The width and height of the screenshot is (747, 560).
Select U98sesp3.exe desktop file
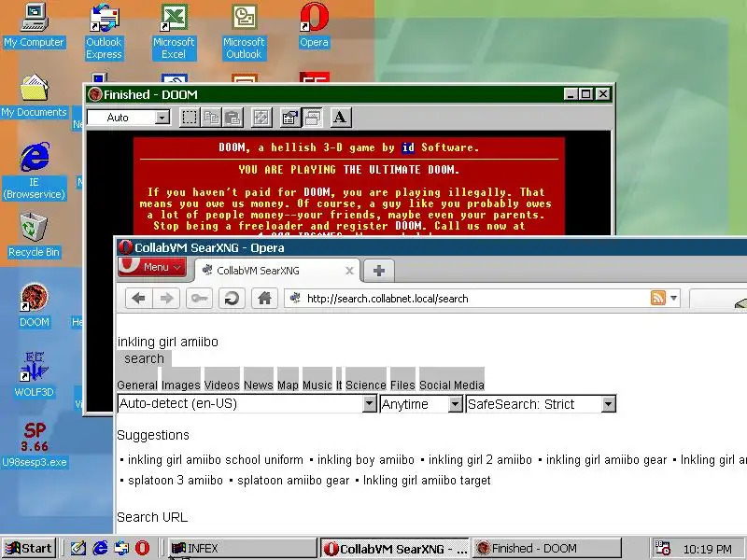coord(35,444)
